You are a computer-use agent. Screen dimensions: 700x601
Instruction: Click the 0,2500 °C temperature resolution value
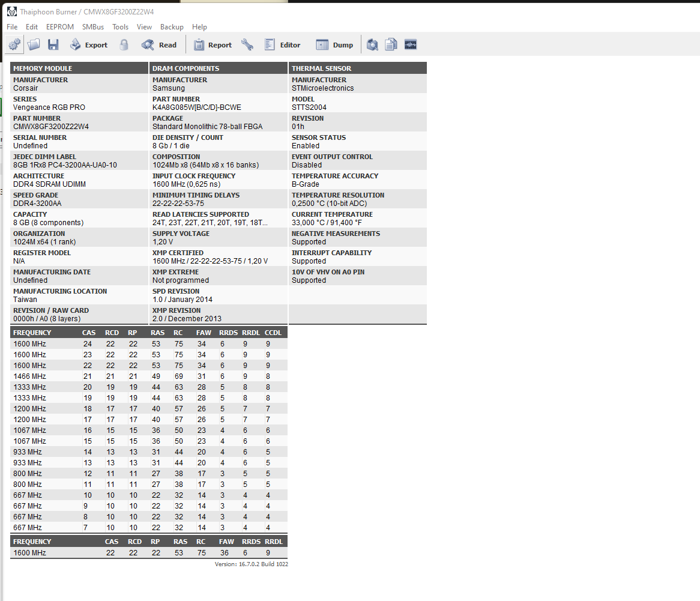point(330,203)
